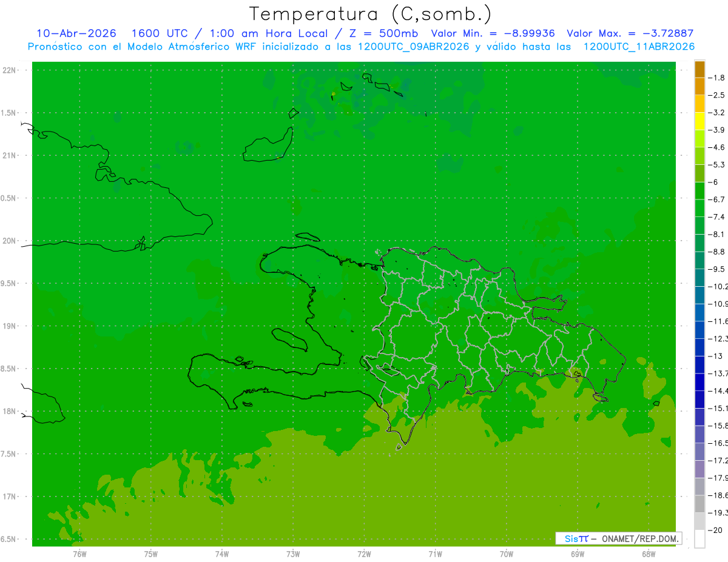The width and height of the screenshot is (728, 562).
Task: Click the 68W longitude axis label
Action: pyautogui.click(x=648, y=554)
